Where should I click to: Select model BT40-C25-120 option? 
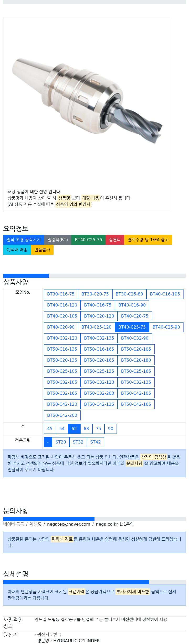coord(96,327)
